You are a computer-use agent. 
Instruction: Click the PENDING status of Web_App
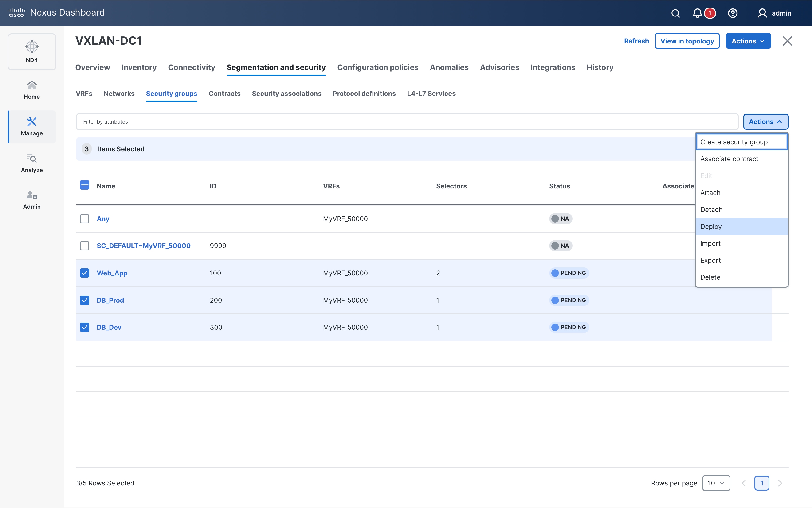(x=569, y=273)
